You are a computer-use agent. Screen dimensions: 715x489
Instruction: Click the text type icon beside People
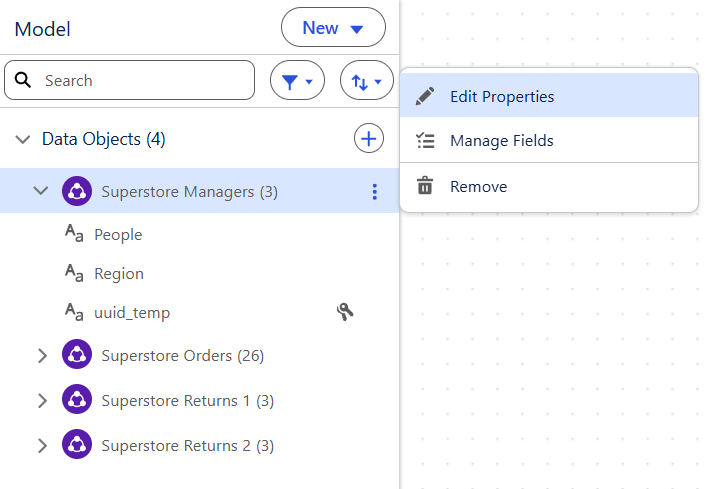74,233
